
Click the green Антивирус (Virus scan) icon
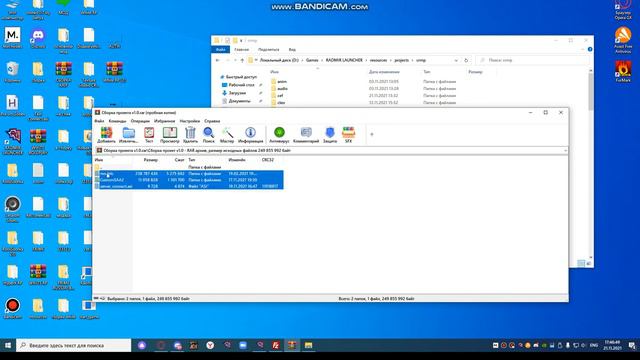coord(279,135)
